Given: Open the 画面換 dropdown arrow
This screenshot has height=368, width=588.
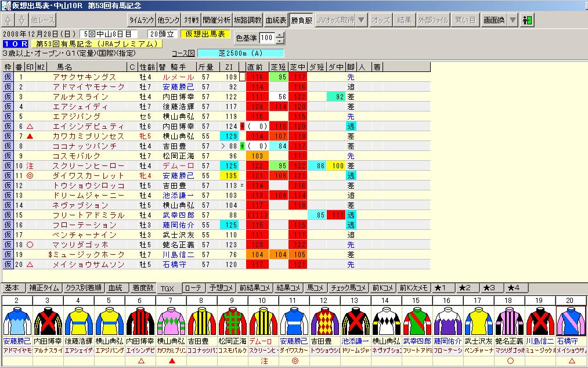Looking at the screenshot, I should point(513,20).
